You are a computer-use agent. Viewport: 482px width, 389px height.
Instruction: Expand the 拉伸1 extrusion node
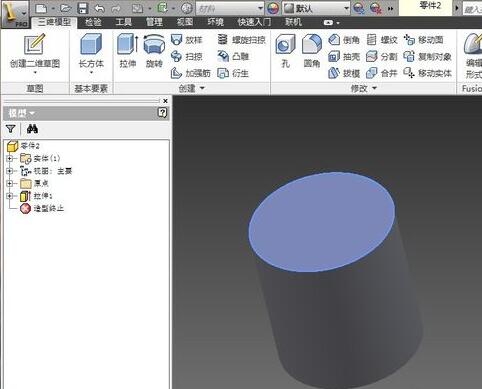[9, 196]
